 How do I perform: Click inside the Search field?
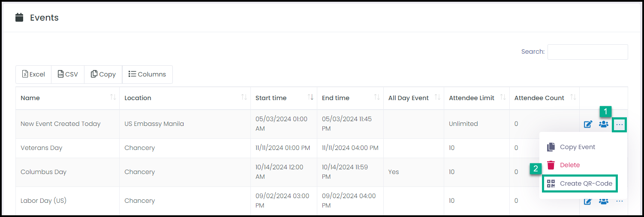coord(587,52)
